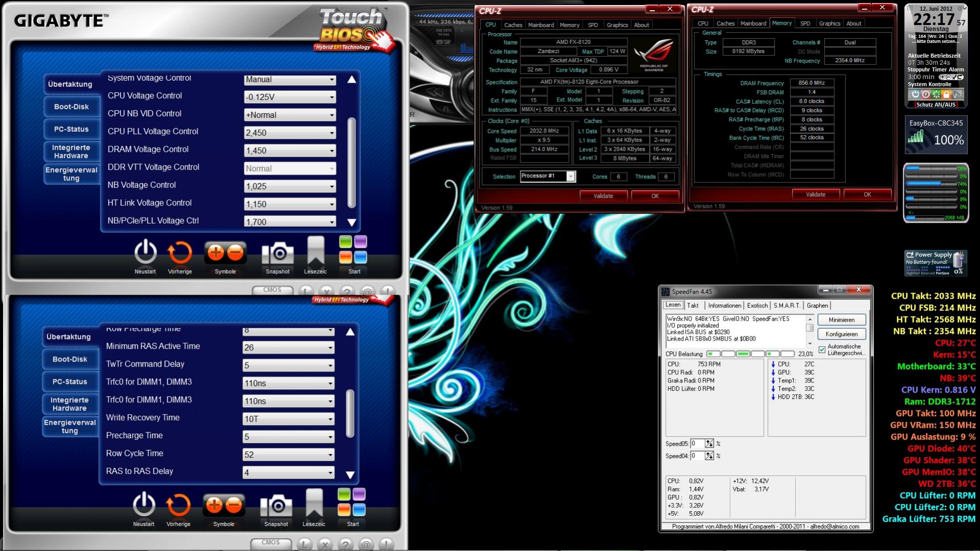Open the CPU Voltage Control dropdown
980x551 pixels.
[290, 97]
